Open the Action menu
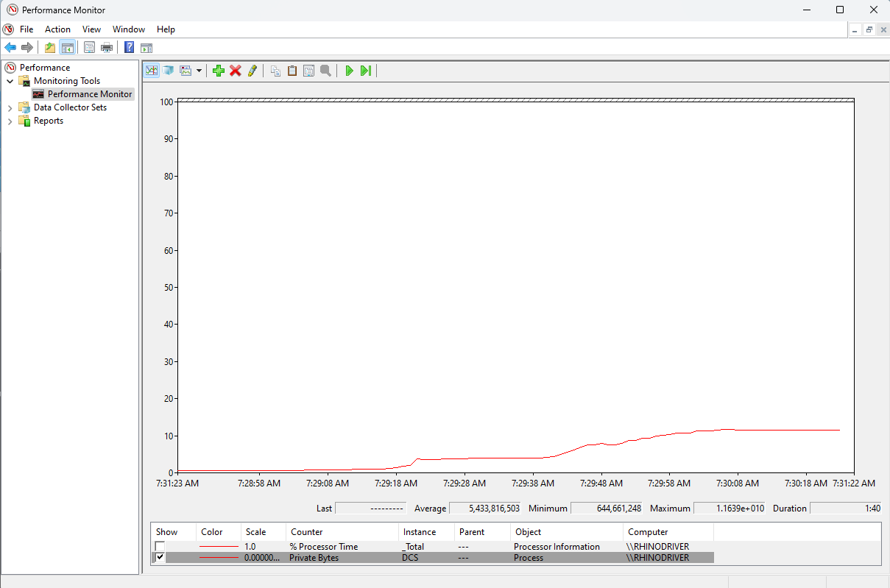Viewport: 890px width, 588px height. (x=57, y=29)
